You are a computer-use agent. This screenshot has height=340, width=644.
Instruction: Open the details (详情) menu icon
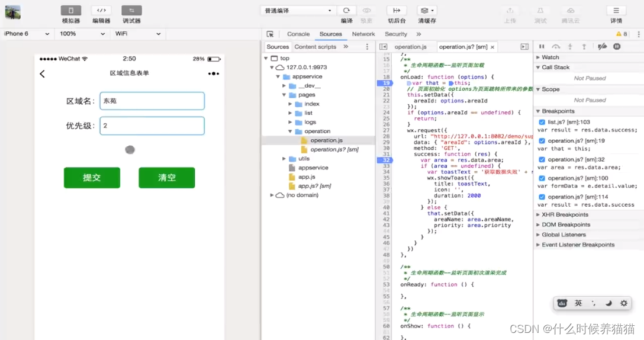pos(616,11)
